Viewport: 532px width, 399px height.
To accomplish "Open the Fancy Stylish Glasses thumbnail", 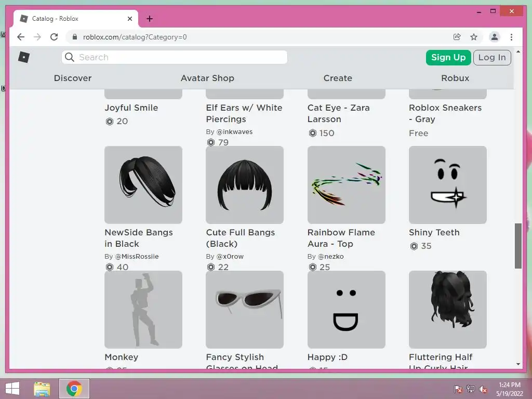I will pos(245,310).
